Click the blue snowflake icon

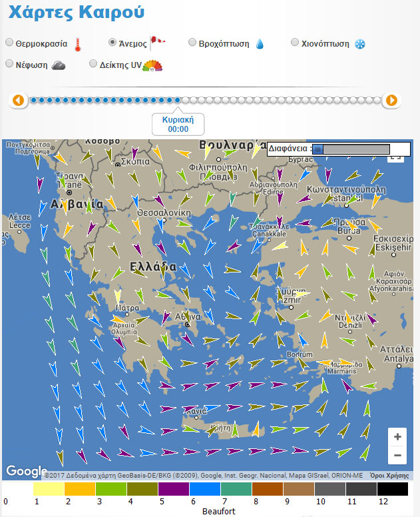click(x=359, y=44)
